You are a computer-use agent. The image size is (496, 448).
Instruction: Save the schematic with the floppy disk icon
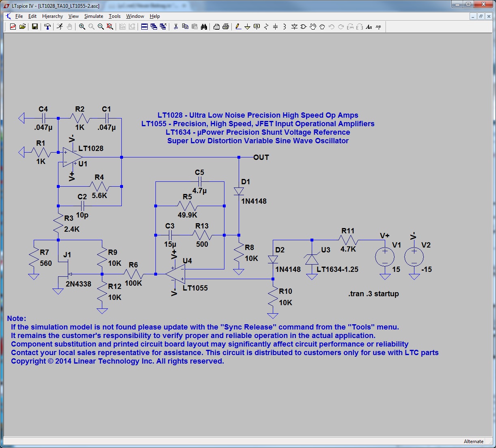[x=35, y=27]
